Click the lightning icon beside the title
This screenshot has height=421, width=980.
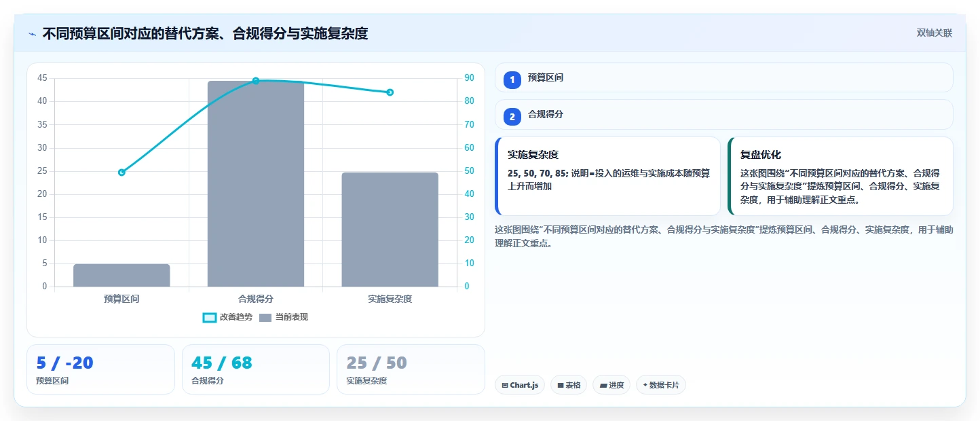[32, 33]
